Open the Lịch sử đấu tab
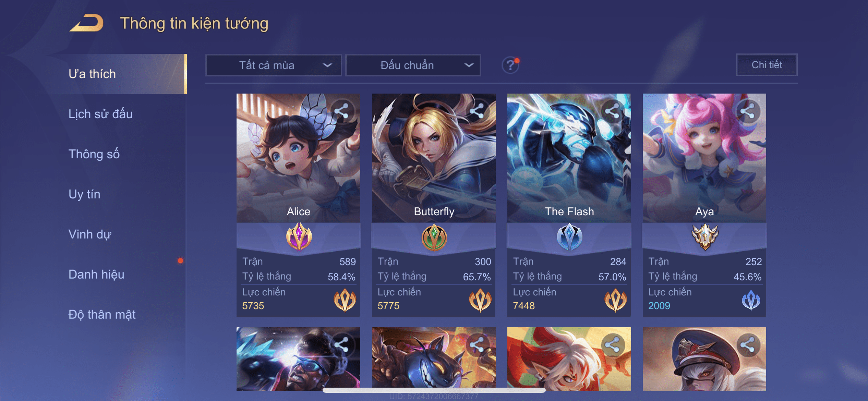 (x=100, y=114)
